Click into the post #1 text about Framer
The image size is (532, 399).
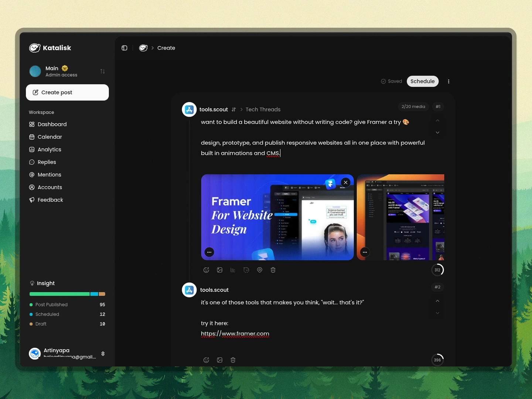313,137
